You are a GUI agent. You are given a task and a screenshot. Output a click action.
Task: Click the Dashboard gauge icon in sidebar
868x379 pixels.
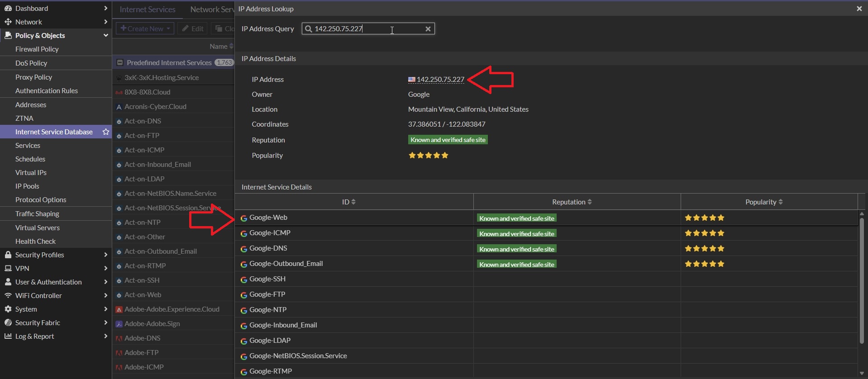(x=8, y=8)
